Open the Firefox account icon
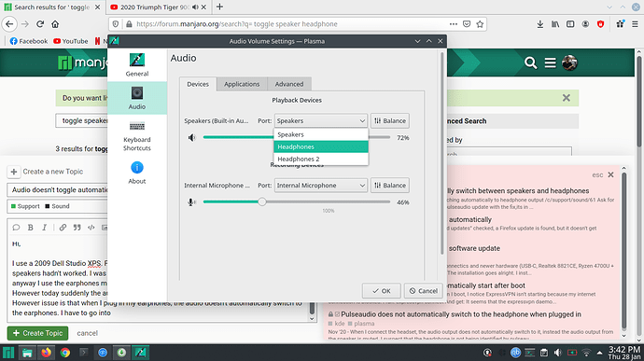 585,24
